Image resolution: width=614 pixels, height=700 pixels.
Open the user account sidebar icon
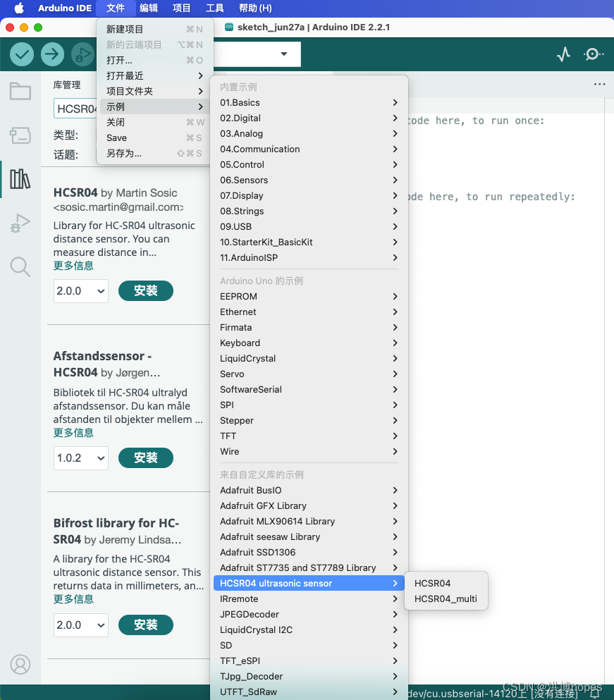tap(20, 664)
